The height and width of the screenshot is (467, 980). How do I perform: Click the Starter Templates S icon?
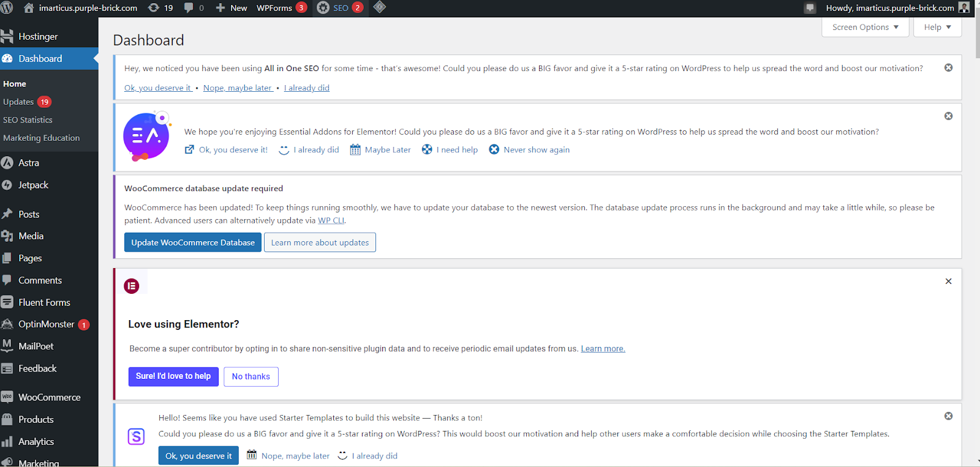[136, 436]
